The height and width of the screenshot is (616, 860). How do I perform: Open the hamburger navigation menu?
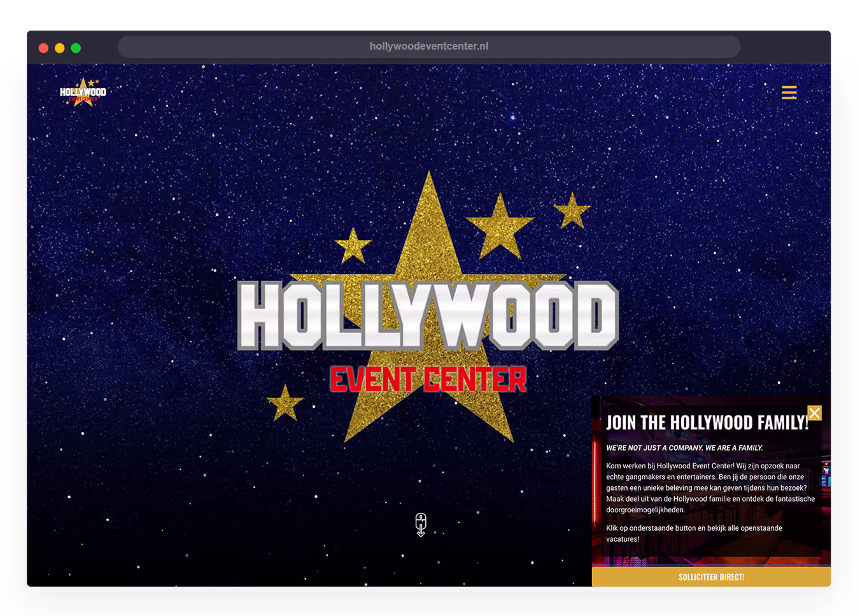789,92
